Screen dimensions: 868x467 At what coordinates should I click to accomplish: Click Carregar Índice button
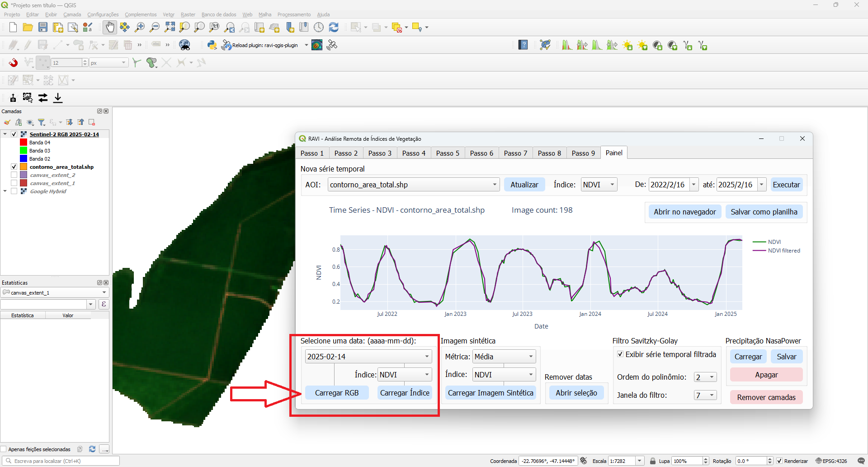[405, 393]
